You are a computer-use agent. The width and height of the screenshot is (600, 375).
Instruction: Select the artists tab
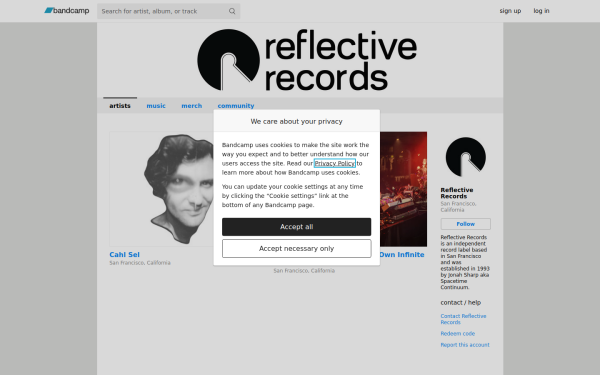[x=120, y=106]
